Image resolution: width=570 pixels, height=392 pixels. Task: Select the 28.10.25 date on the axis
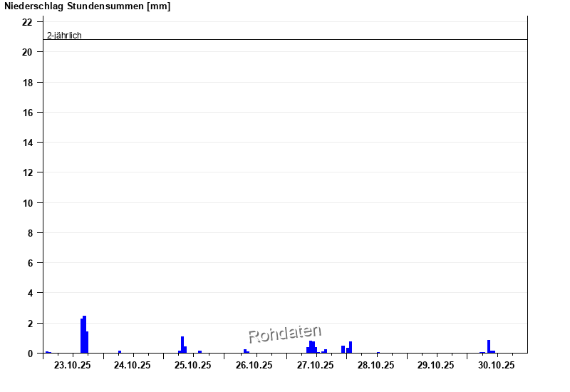tap(375, 366)
